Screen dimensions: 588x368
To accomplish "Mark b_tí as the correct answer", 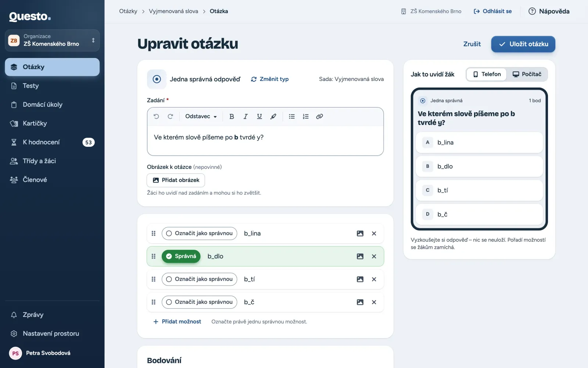I will [x=199, y=279].
